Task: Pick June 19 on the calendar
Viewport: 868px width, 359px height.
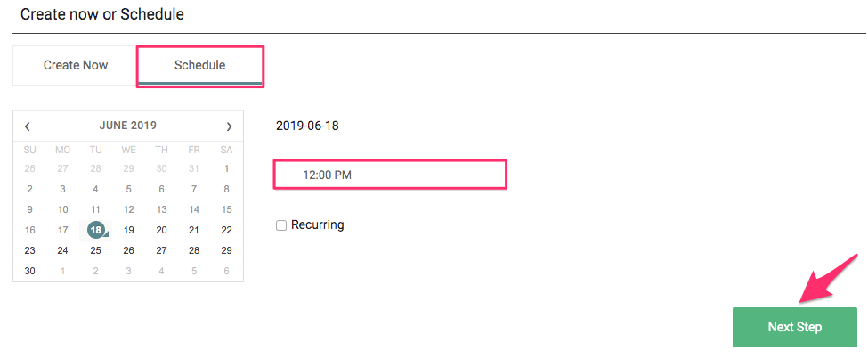Action: (x=128, y=230)
